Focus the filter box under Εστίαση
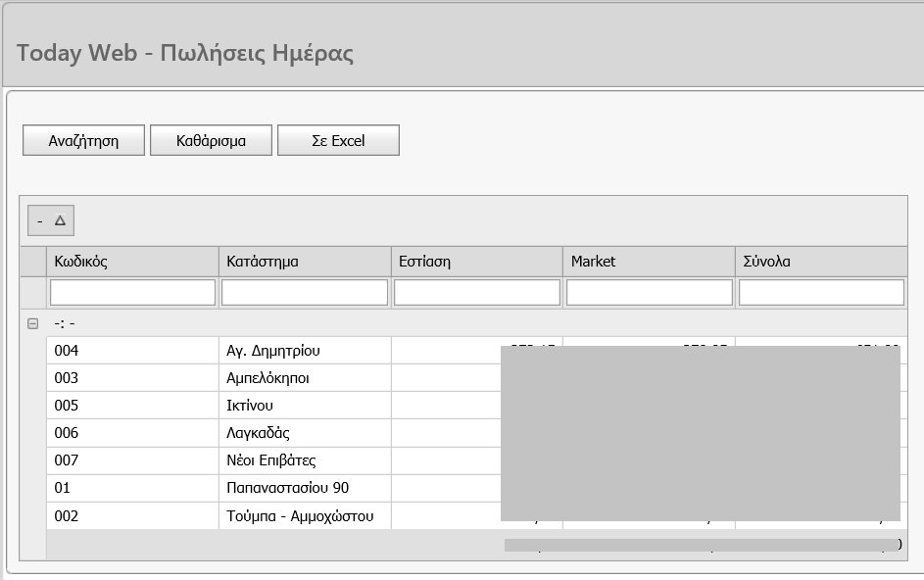This screenshot has height=580, width=924. [x=477, y=292]
